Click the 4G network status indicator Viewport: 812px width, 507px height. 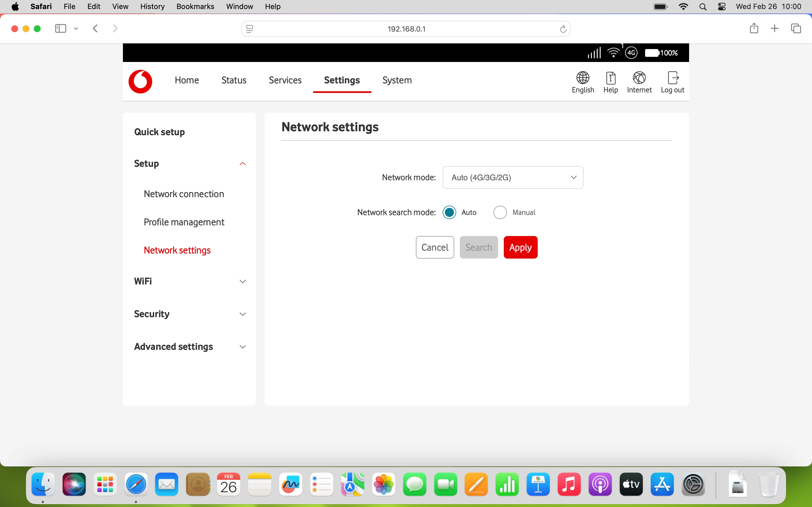[631, 53]
